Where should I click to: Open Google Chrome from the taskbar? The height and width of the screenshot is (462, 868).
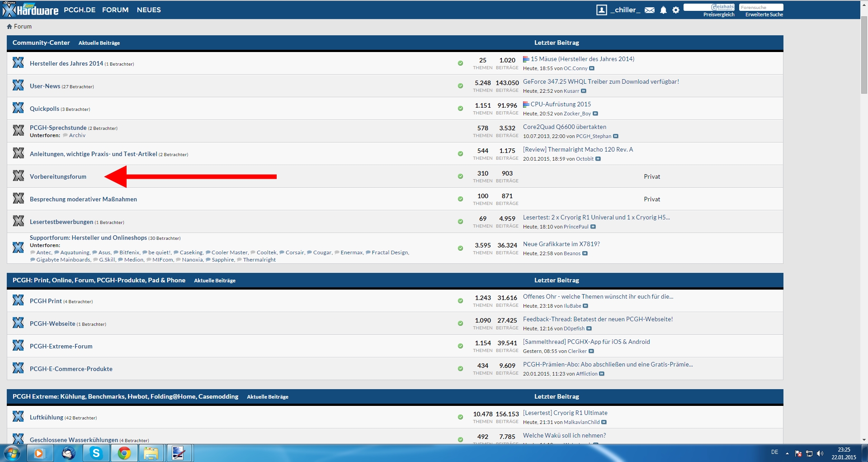coord(124,453)
